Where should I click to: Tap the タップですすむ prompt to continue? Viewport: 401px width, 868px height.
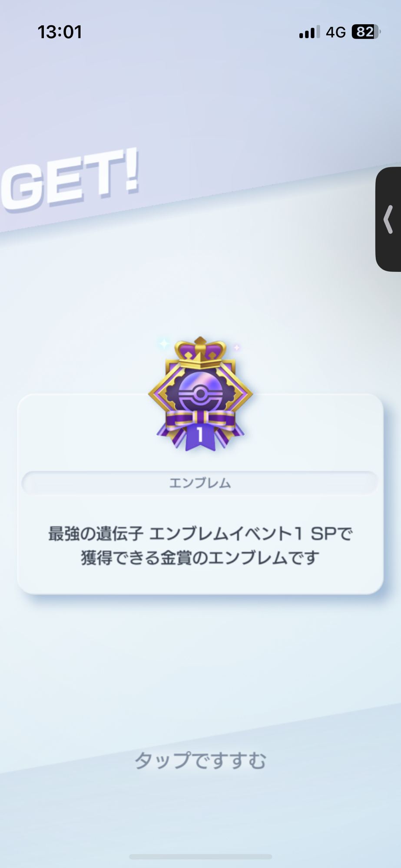click(200, 761)
